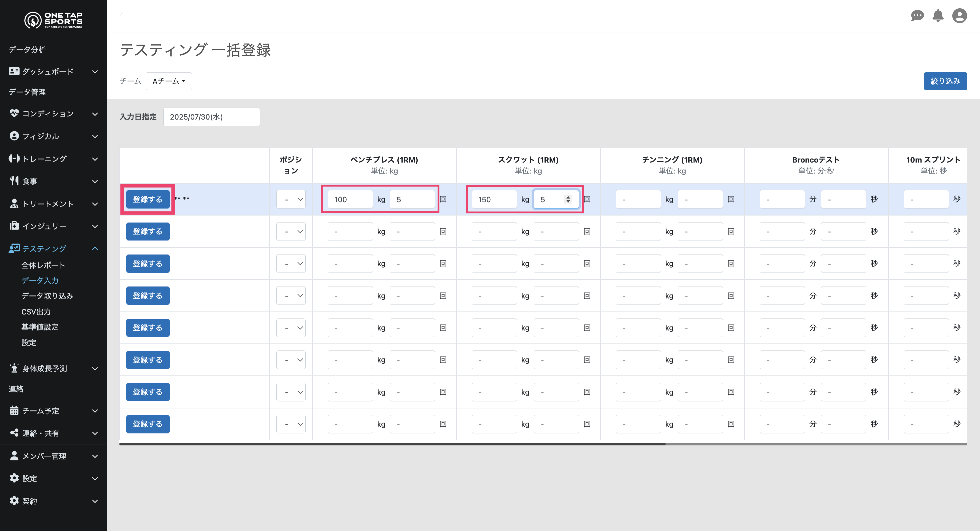Open first row ポジション dropdown
This screenshot has width=980, height=531.
291,199
